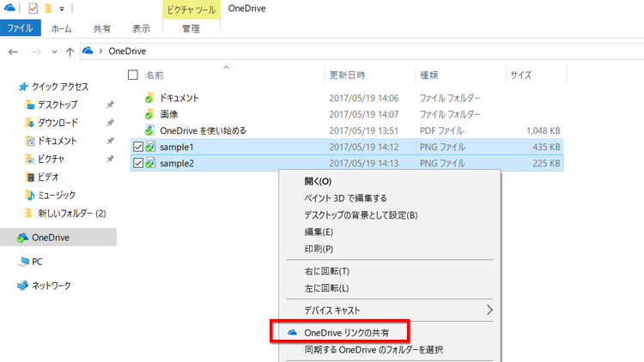Toggle the select-all checkbox in header
This screenshot has height=362, width=644.
[x=132, y=75]
